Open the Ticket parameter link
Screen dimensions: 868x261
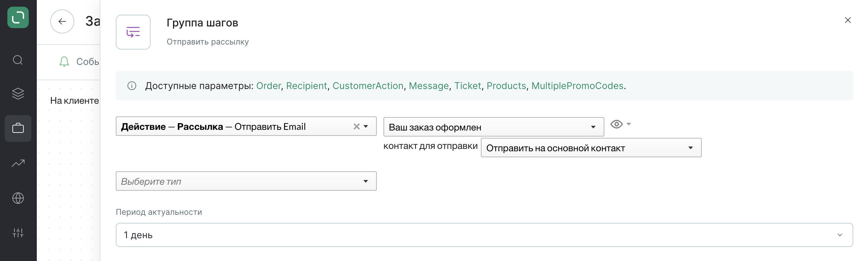[x=468, y=86]
